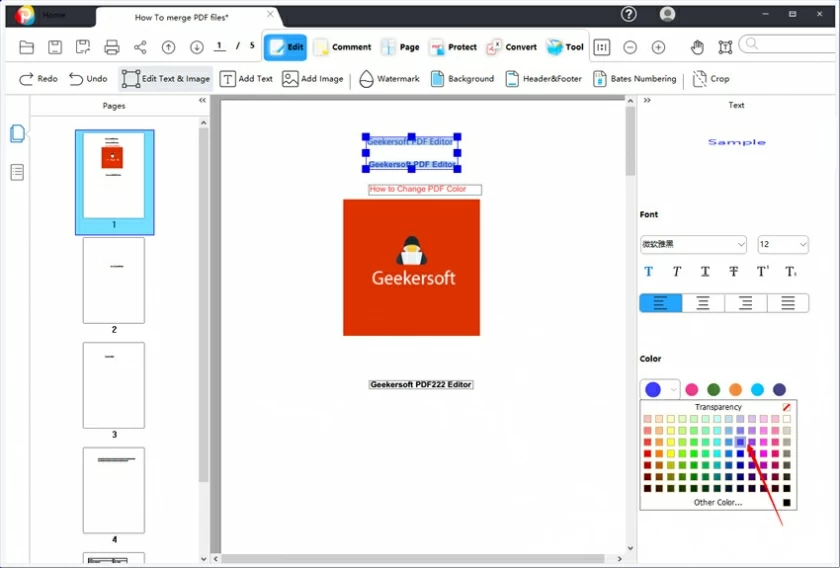Zoom in with the plus icon

(658, 47)
